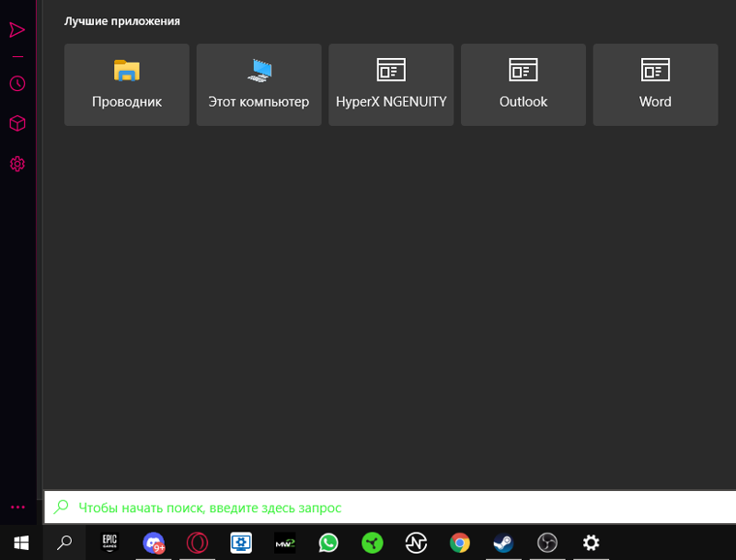Open Discord from the taskbar
This screenshot has width=736, height=560.
154,543
